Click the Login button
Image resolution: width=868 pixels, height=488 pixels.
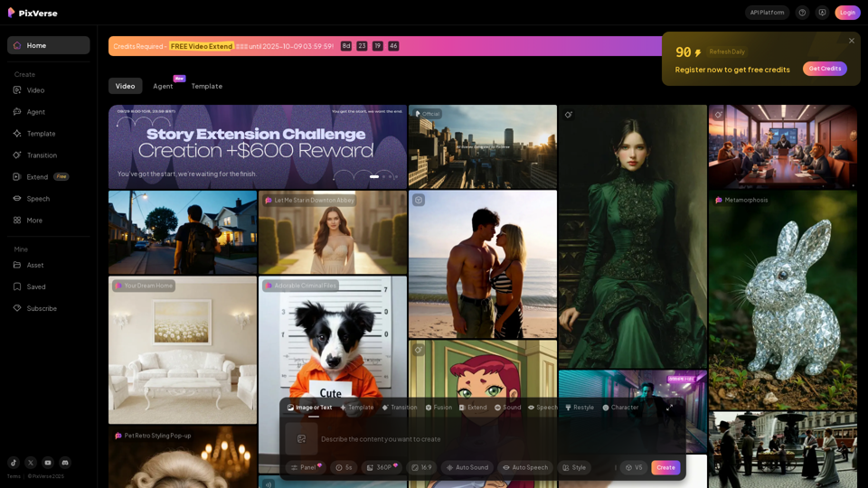pos(847,13)
